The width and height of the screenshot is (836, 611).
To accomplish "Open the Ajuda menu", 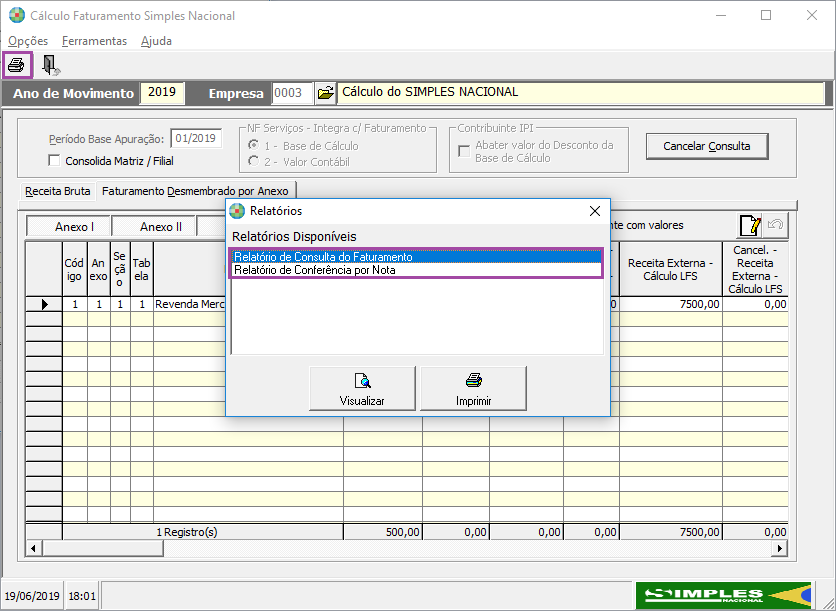I will pyautogui.click(x=156, y=41).
